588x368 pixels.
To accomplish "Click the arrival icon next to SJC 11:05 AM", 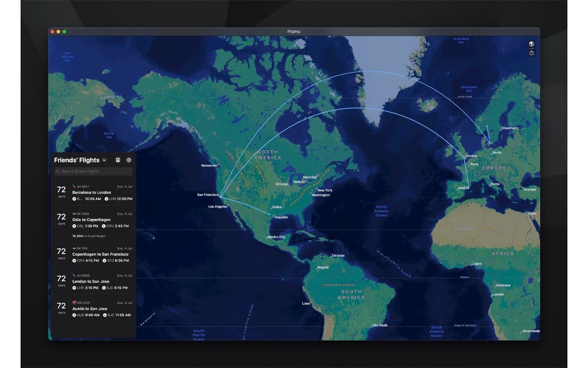I will tap(104, 315).
